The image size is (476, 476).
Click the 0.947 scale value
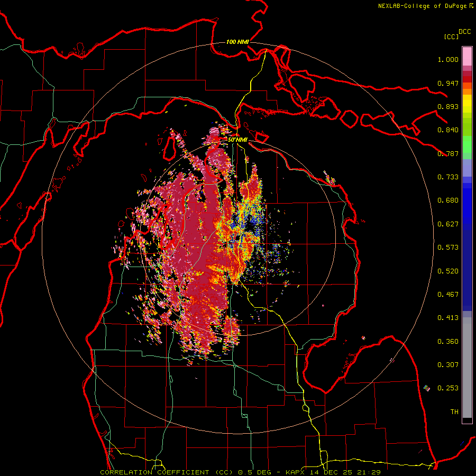[448, 83]
